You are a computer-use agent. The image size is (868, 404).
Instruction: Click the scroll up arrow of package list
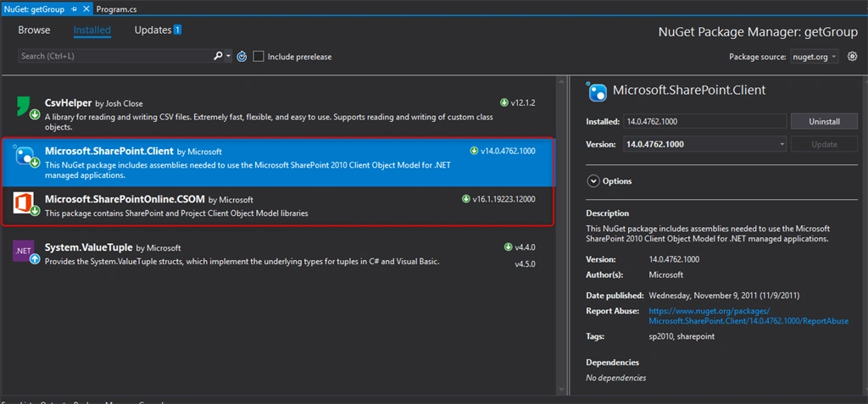563,80
